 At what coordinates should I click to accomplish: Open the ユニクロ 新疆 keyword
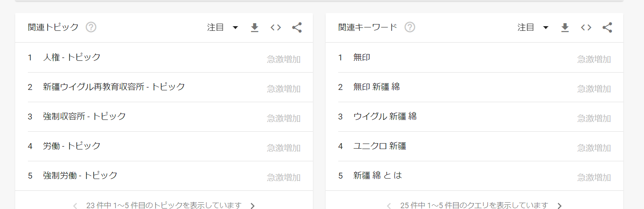coord(474,146)
